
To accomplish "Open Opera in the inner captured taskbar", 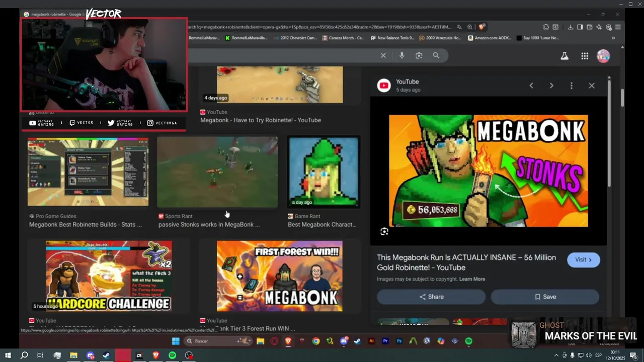I will [x=274, y=341].
